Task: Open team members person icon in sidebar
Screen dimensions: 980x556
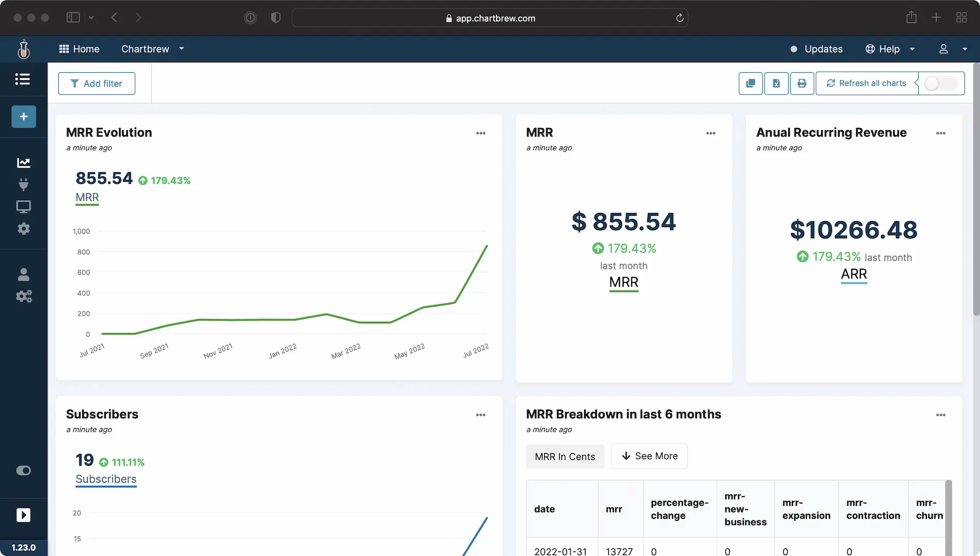Action: 24,274
